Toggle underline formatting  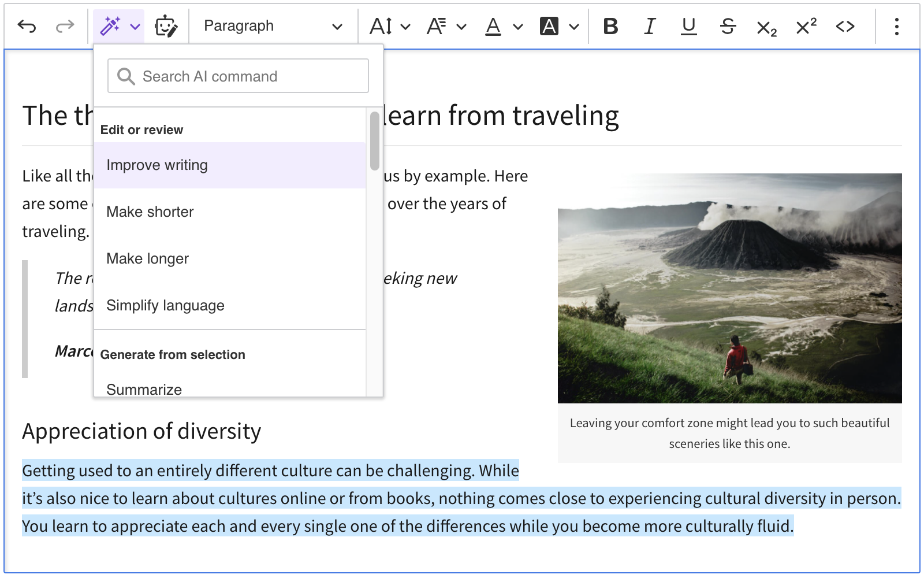(688, 25)
